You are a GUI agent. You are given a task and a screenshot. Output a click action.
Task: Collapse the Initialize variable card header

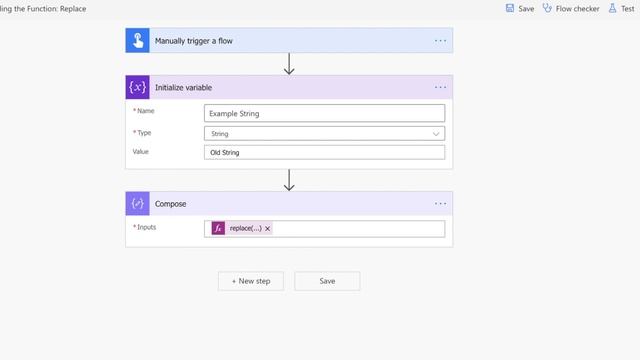[289, 87]
